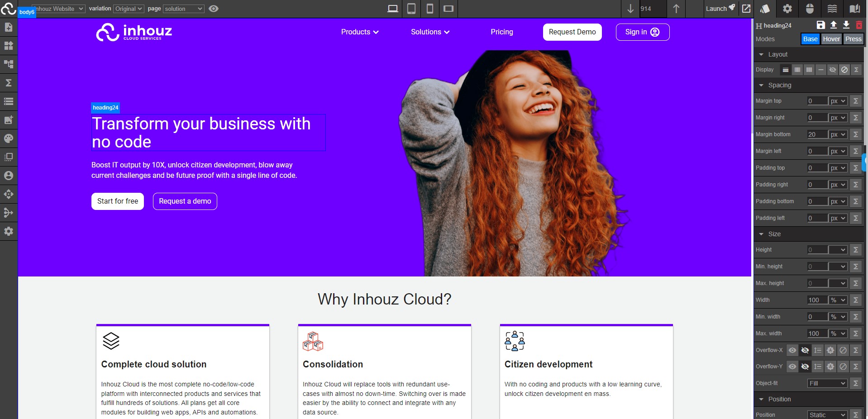Delete heading24 using the red trash icon
Viewport: 868px width, 419px height.
(858, 25)
